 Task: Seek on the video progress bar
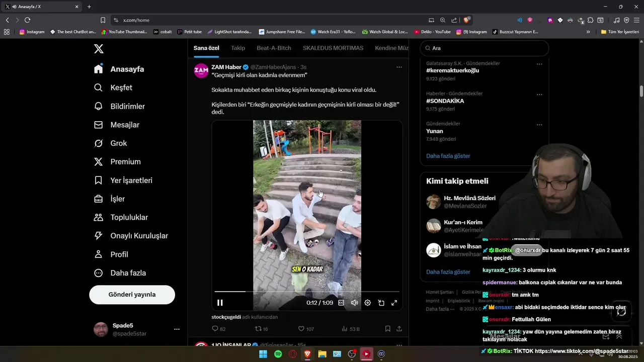click(307, 292)
